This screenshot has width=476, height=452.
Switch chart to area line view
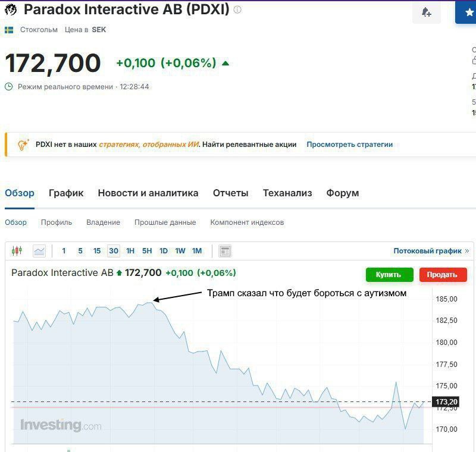(39, 251)
